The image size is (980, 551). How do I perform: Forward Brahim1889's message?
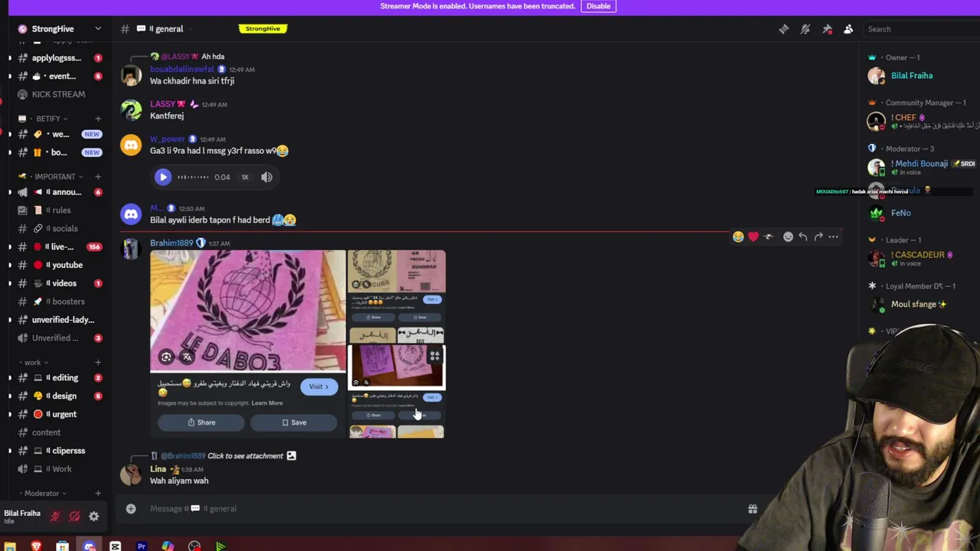coord(818,236)
